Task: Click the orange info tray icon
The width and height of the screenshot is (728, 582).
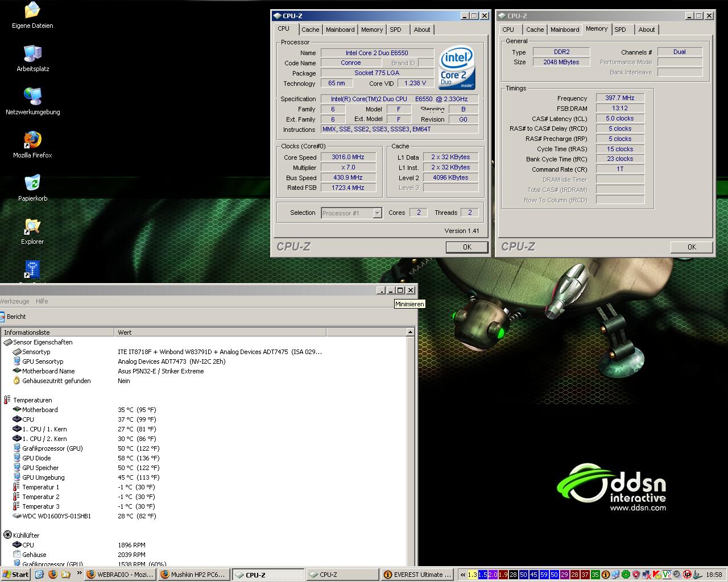Action: pos(606,575)
